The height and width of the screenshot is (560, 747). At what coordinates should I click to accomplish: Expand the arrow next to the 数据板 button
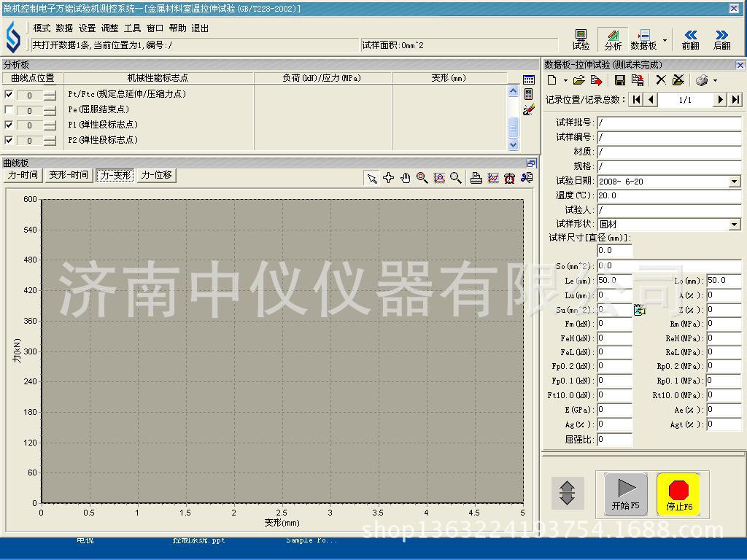point(665,40)
